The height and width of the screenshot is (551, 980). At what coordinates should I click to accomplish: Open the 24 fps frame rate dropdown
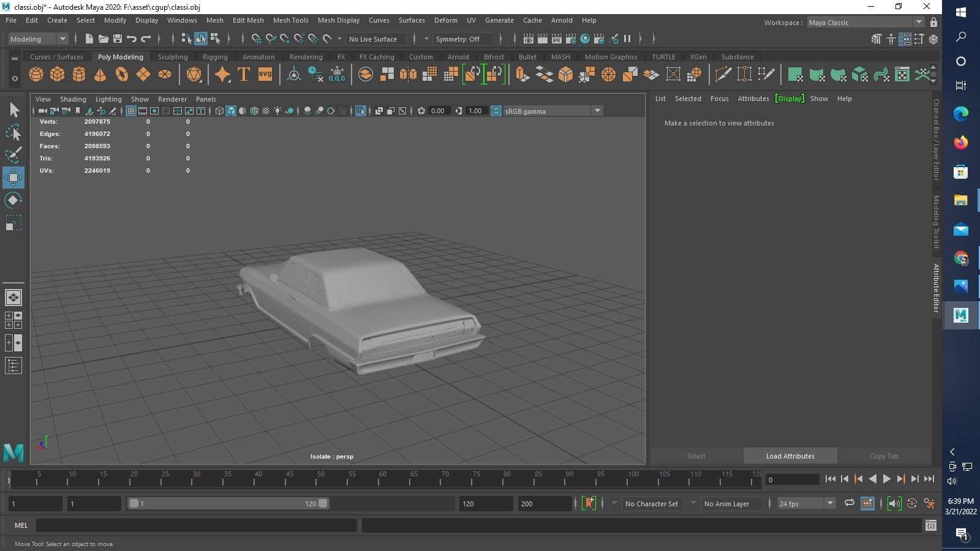806,503
